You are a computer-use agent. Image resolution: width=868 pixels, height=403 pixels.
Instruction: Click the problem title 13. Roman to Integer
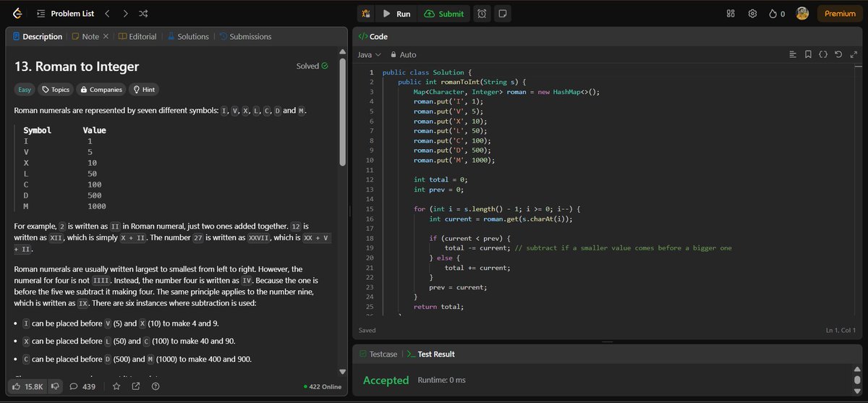click(77, 67)
